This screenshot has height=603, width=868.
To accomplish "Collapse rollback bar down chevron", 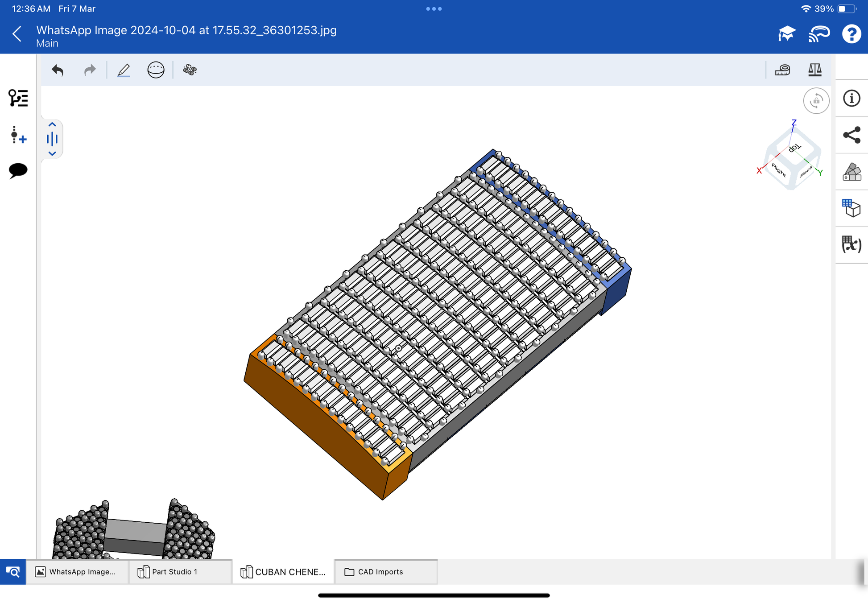I will click(x=52, y=153).
